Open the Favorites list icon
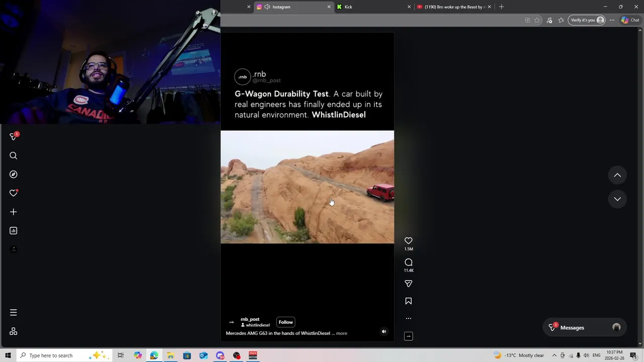Image resolution: width=644 pixels, height=362 pixels. (561, 20)
